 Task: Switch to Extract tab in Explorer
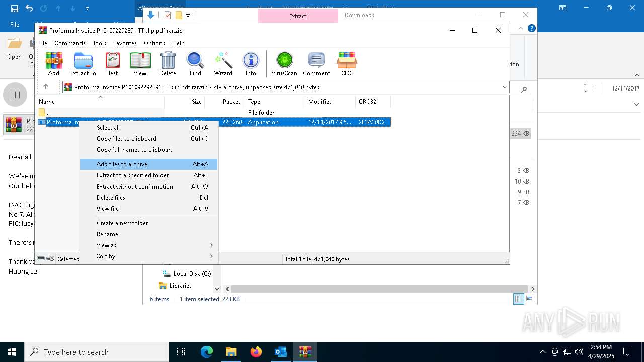click(x=298, y=16)
